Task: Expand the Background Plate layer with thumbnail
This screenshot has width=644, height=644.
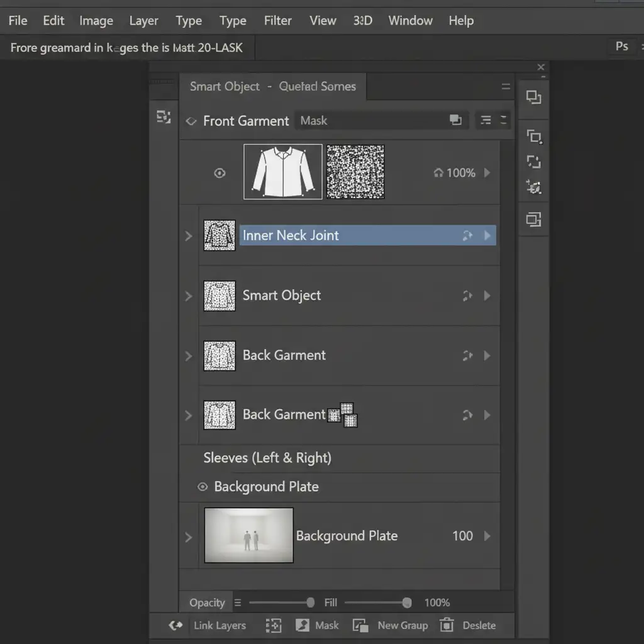Action: coord(188,536)
